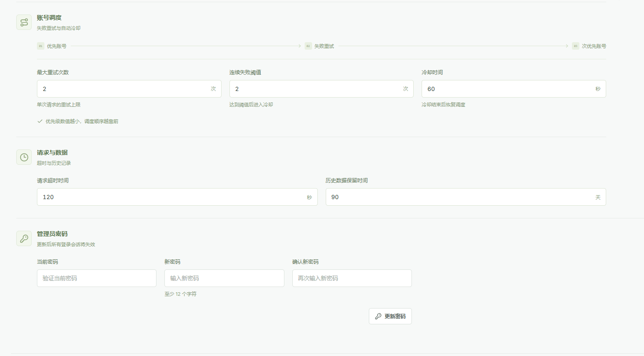Screen dimensions: 644x356
Task: Click into the 新密码 field
Action: coord(224,278)
